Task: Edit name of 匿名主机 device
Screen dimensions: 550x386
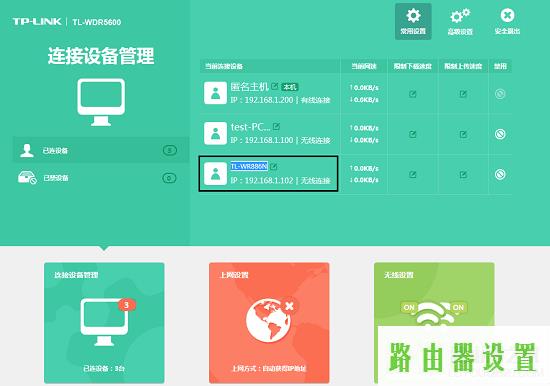Action: coord(275,86)
